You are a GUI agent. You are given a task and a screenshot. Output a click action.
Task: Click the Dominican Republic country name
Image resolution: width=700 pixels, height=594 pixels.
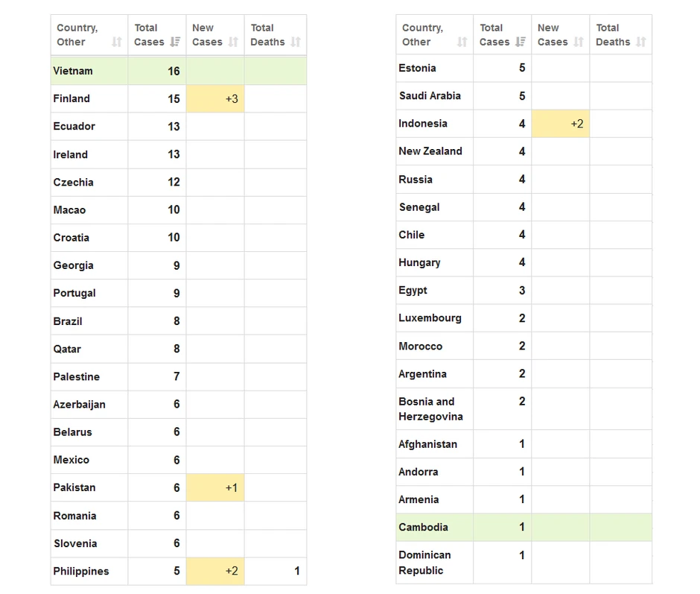tap(424, 563)
